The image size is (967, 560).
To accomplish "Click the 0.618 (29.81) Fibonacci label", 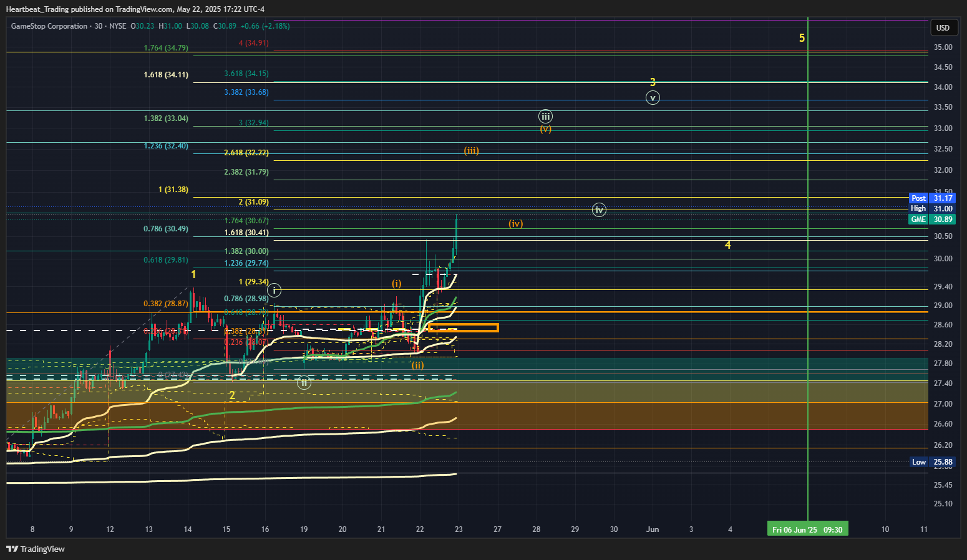I will point(166,260).
